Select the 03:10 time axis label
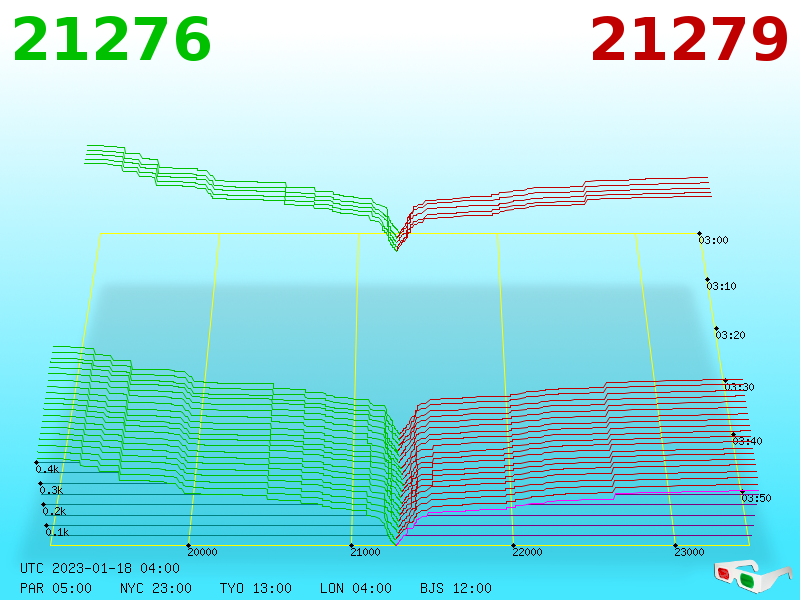The height and width of the screenshot is (600, 800). point(721,286)
